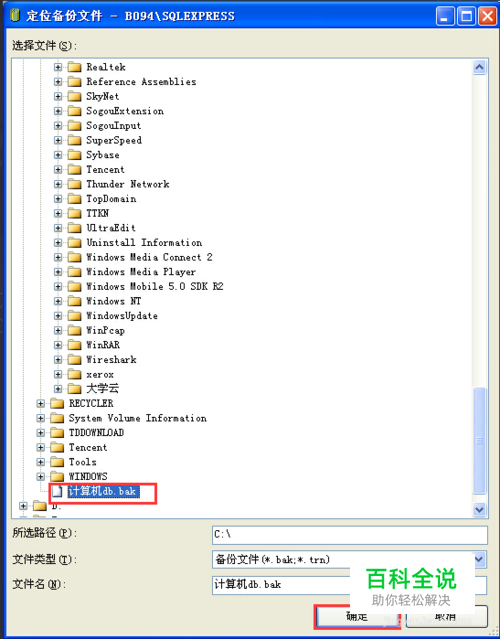Expand the D: drive node

pos(23,506)
